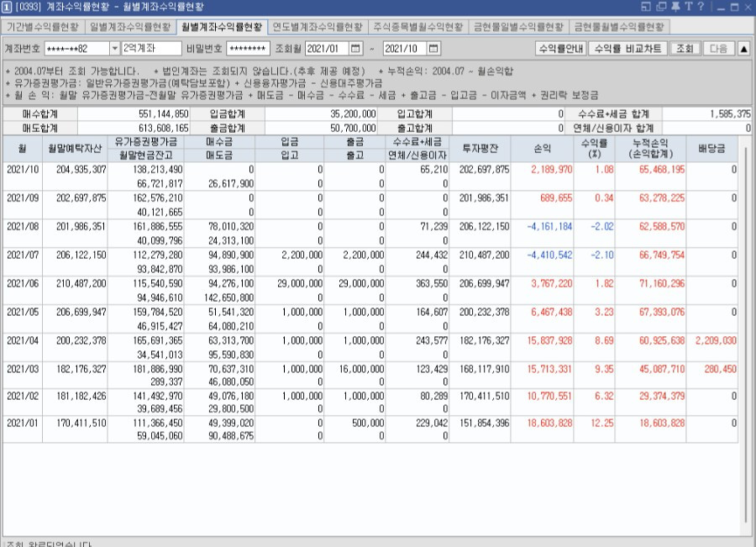Click the number 1 screen badge icon

tap(7, 7)
